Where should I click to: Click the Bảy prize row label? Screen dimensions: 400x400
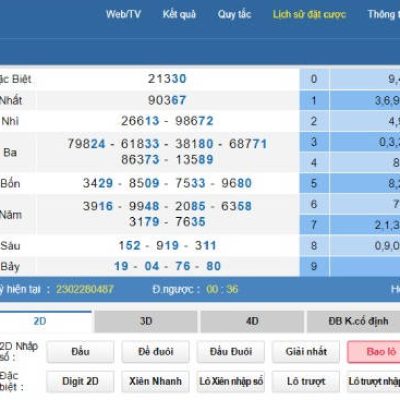10,267
